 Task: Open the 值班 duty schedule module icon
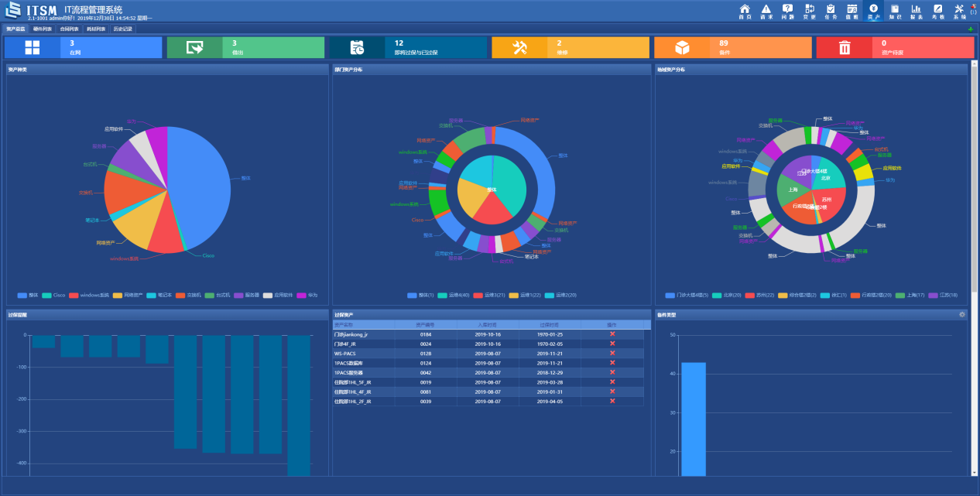click(852, 11)
